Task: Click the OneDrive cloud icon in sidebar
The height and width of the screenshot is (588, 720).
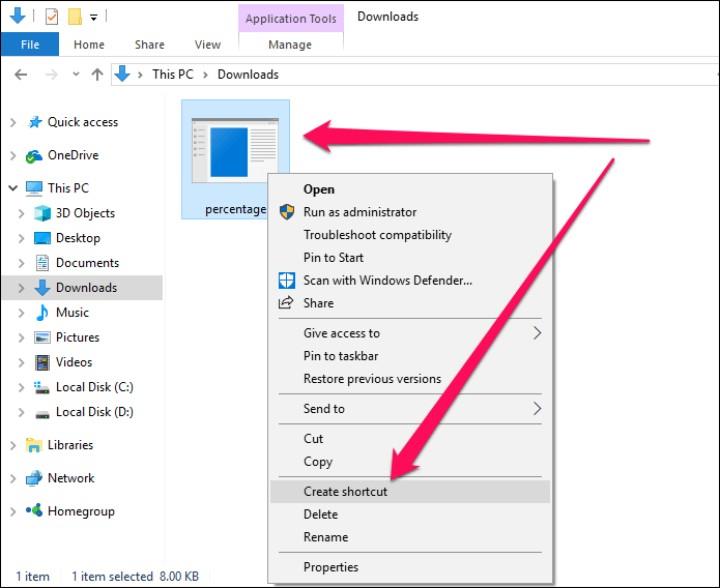Action: pyautogui.click(x=34, y=156)
